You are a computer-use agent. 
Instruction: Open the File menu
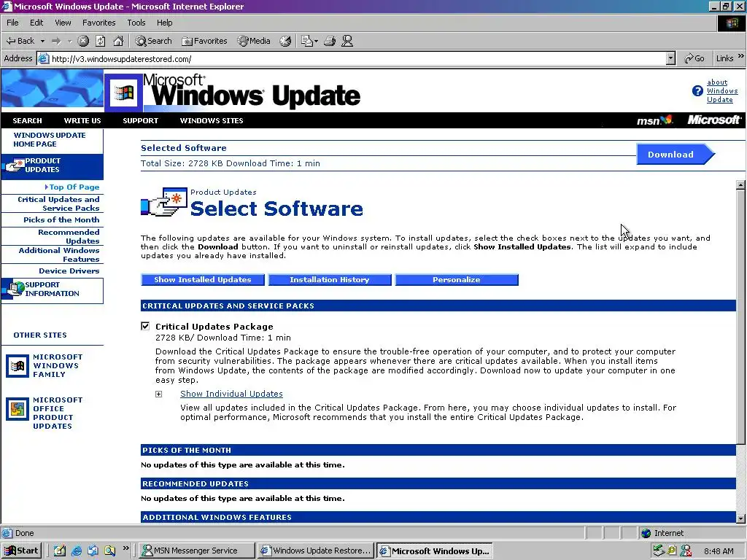click(x=12, y=23)
